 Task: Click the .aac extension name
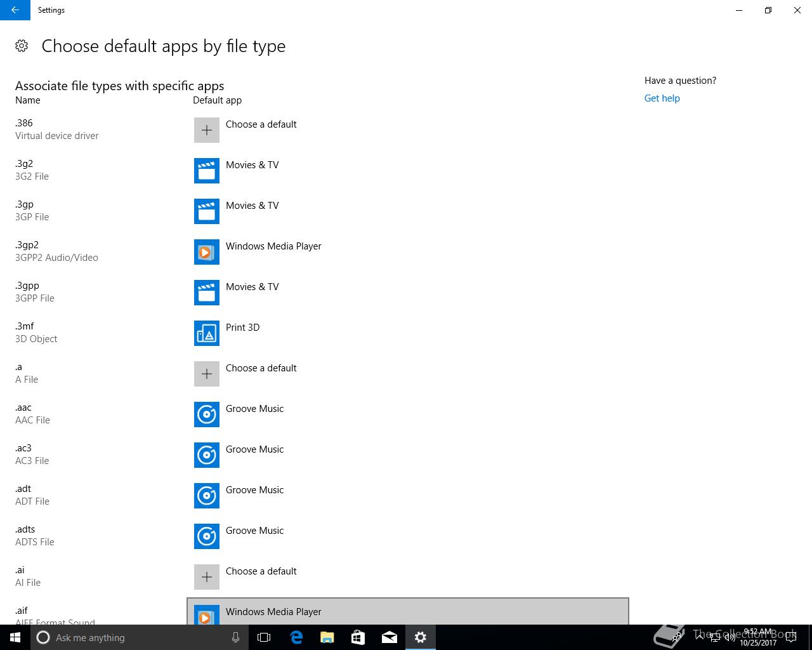pos(23,408)
